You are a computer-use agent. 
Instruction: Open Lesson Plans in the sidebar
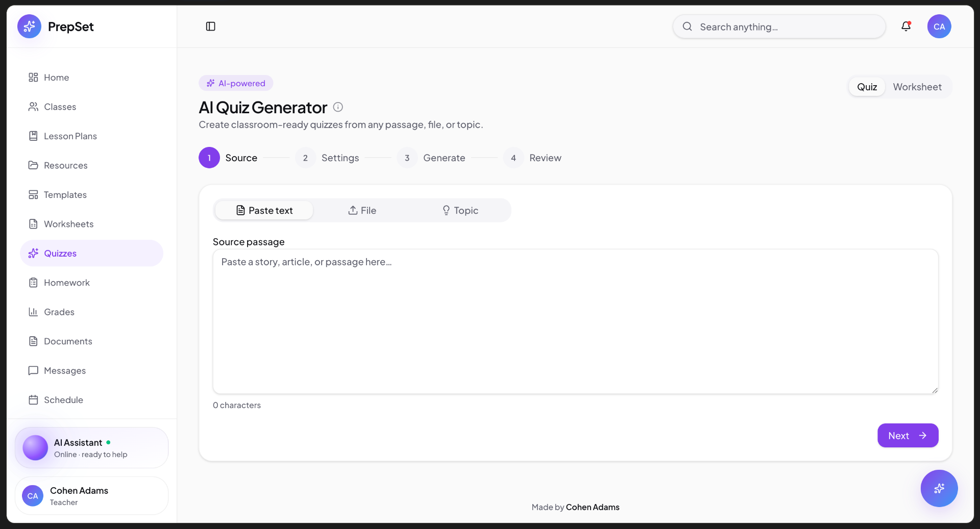coord(91,136)
